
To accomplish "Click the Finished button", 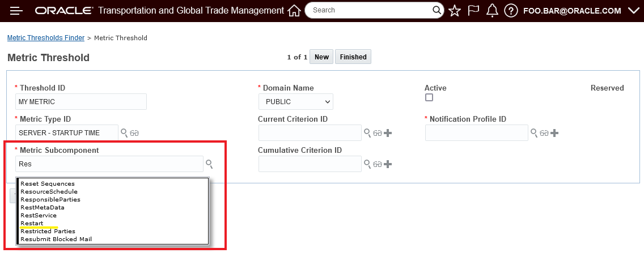I will tap(353, 57).
